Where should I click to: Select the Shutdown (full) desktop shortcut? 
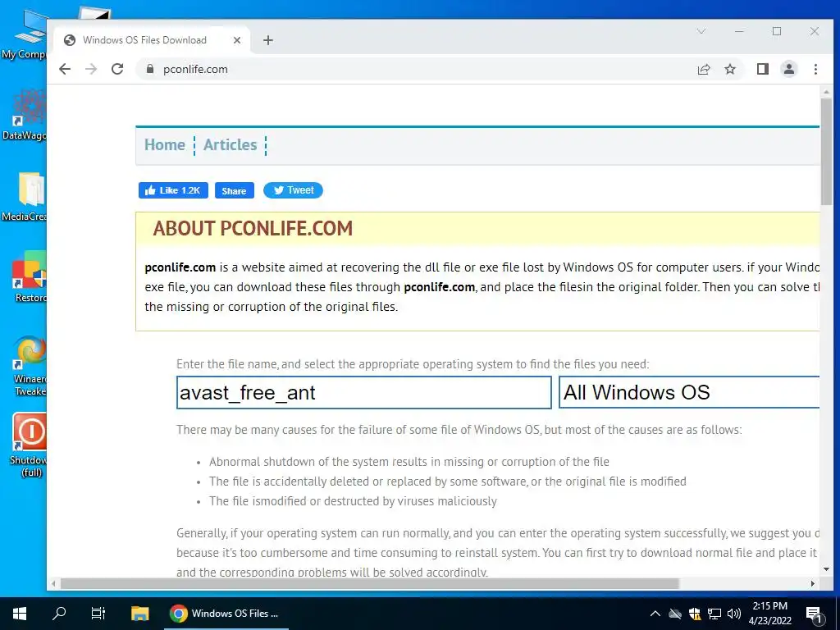click(x=30, y=445)
